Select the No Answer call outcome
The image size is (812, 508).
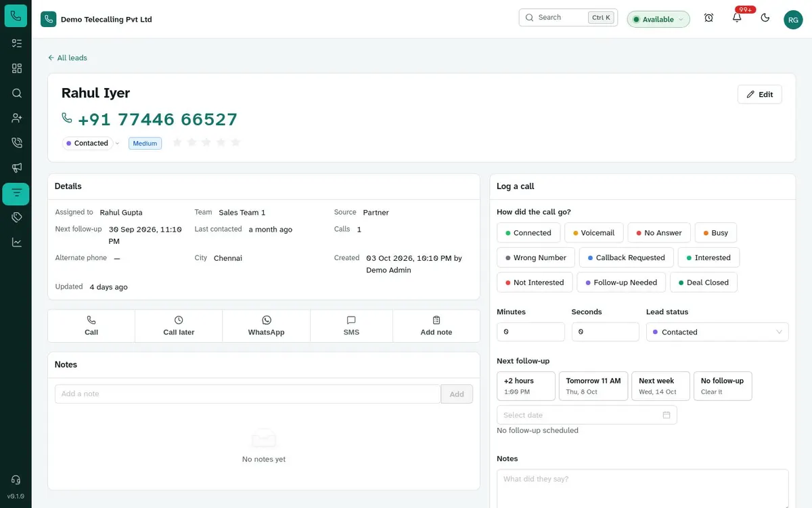coord(659,233)
